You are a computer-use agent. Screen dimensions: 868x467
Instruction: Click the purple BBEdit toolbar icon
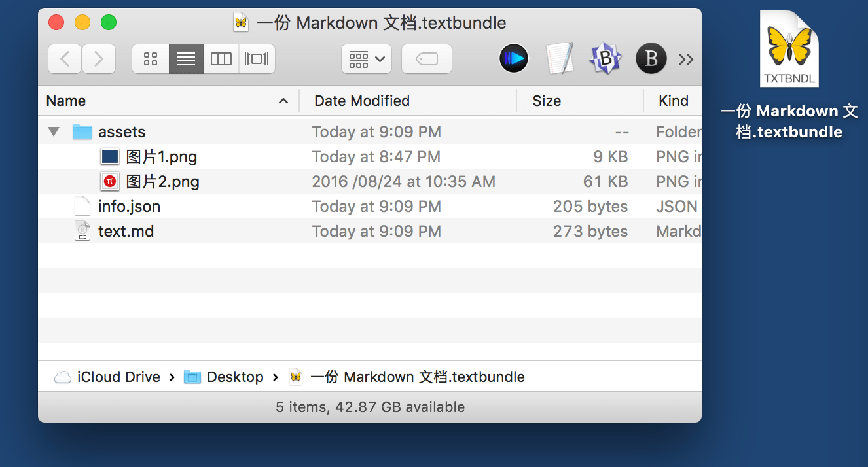[606, 59]
